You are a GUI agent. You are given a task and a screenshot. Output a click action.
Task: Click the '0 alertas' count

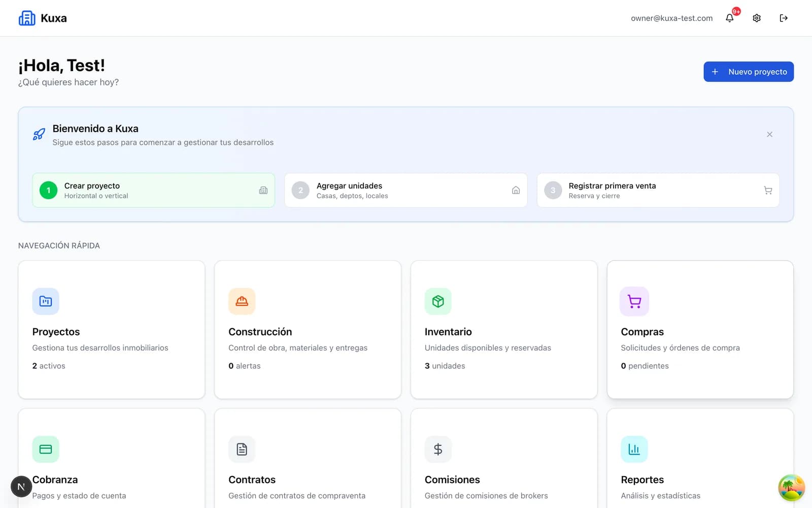point(244,366)
